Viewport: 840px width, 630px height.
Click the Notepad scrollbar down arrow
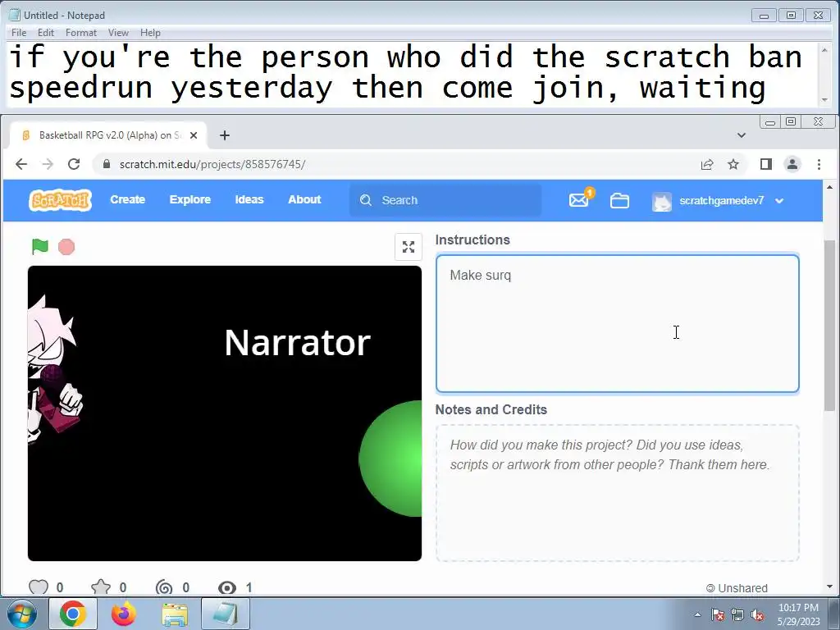[x=824, y=99]
